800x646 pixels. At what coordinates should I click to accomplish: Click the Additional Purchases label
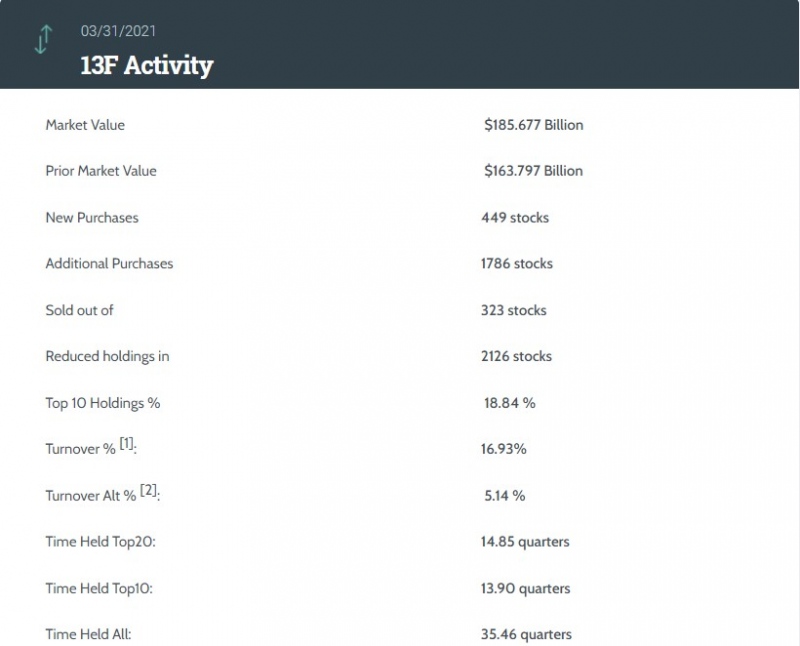click(x=109, y=264)
